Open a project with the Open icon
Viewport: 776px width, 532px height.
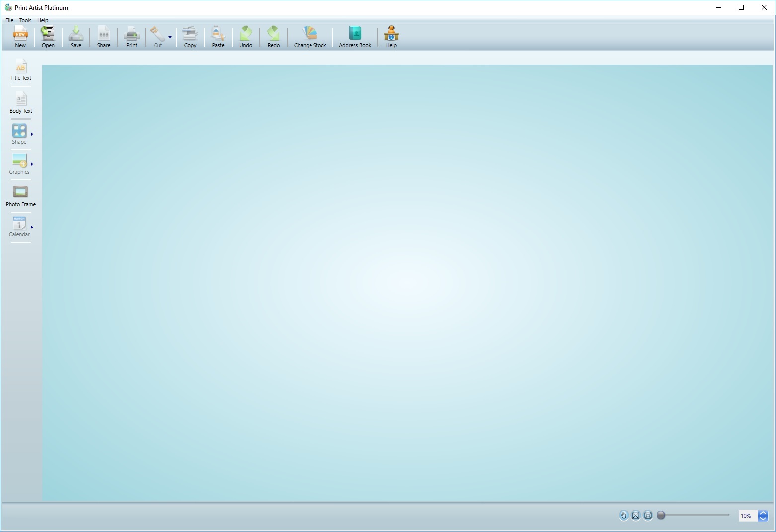pos(48,37)
